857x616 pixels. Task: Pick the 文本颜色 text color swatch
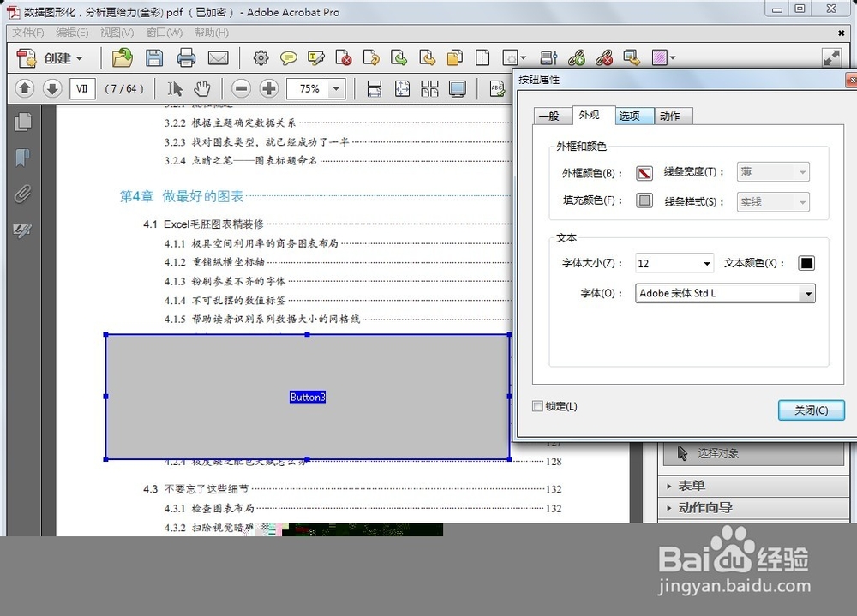(806, 263)
